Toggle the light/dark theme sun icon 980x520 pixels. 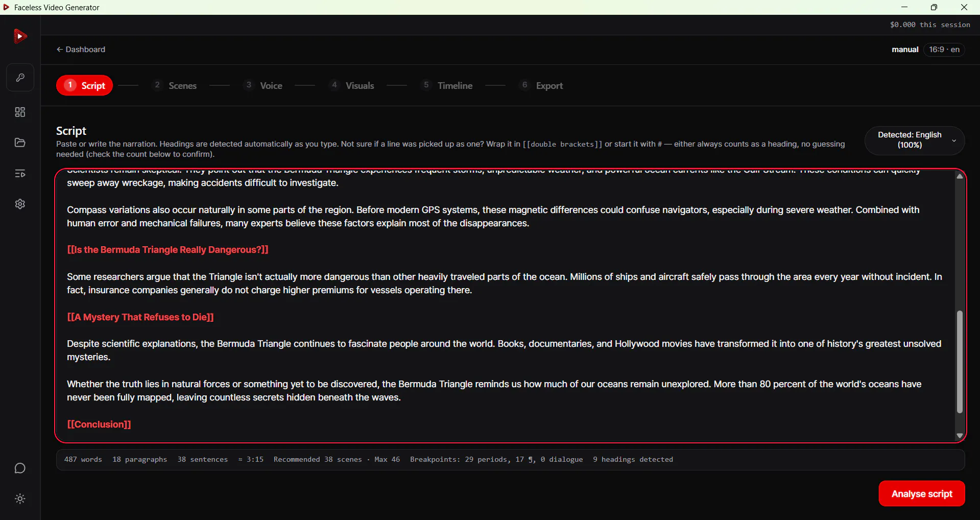[20, 499]
